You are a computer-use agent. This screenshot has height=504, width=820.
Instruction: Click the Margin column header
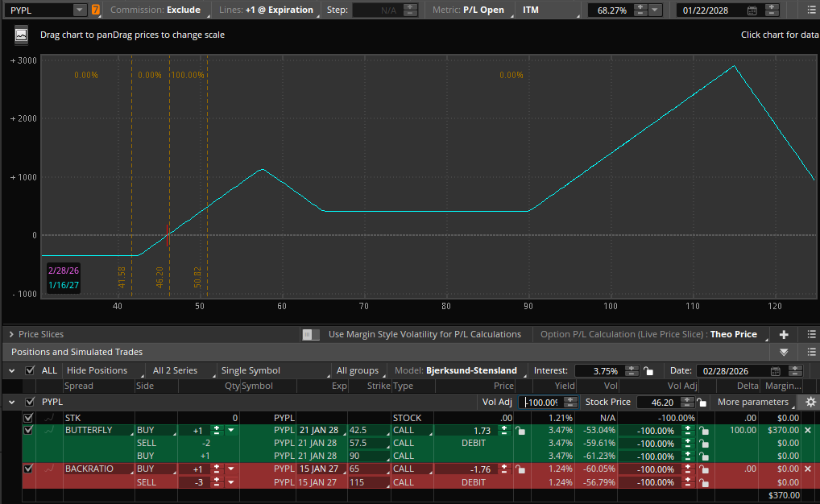pos(782,386)
